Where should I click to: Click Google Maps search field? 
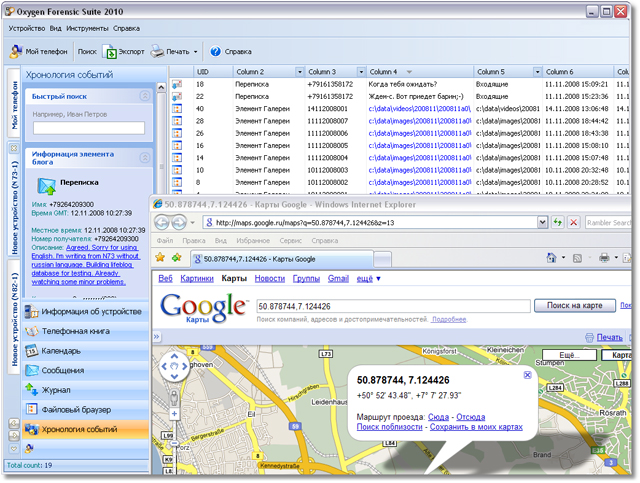coord(393,306)
